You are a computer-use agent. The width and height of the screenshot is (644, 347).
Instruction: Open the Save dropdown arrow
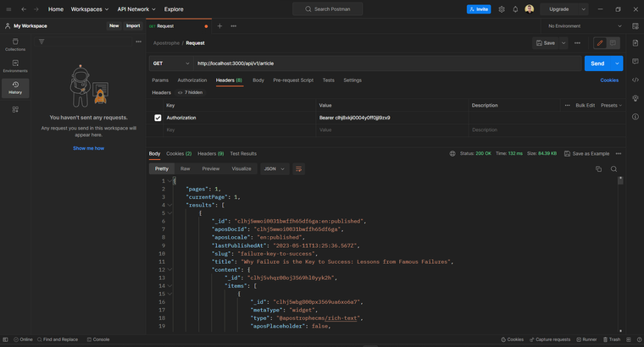(563, 43)
